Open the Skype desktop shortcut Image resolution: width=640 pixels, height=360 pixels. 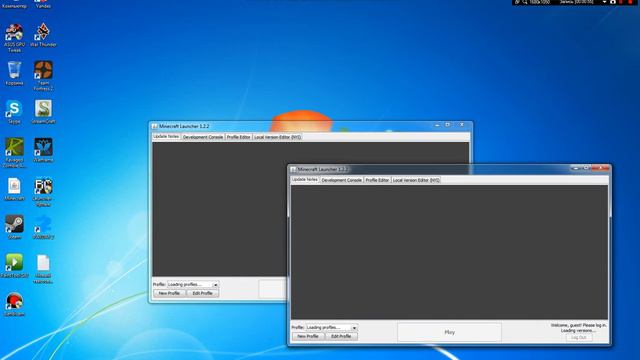[14, 112]
